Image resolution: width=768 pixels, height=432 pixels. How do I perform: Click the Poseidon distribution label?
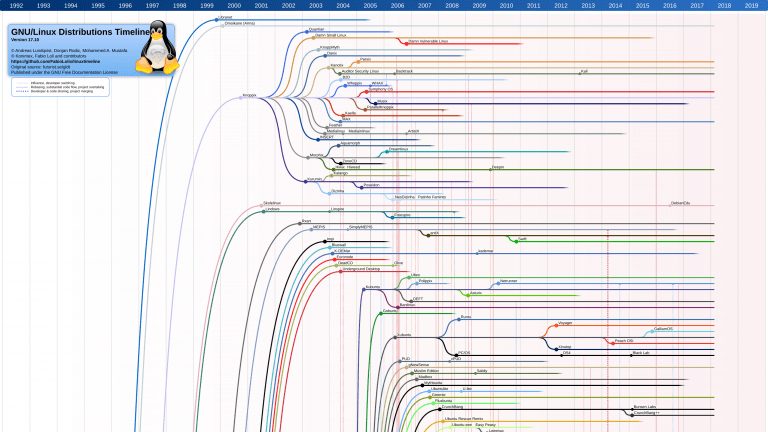point(371,185)
